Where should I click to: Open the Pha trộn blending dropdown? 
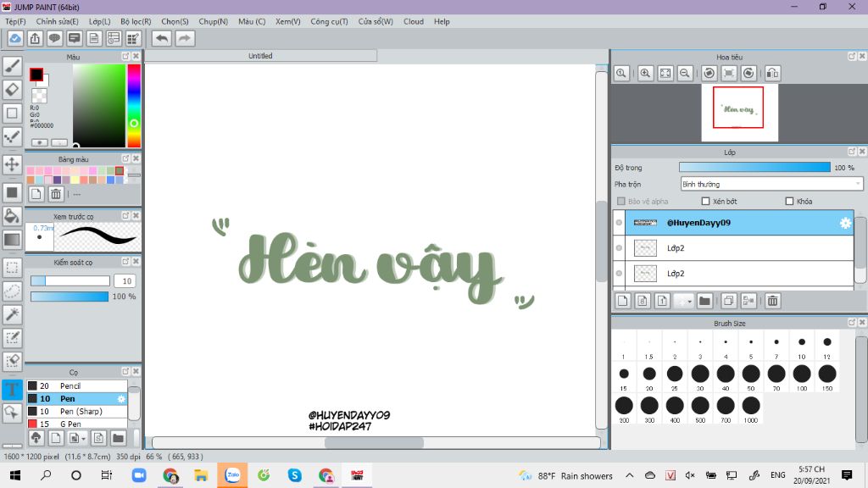(771, 184)
